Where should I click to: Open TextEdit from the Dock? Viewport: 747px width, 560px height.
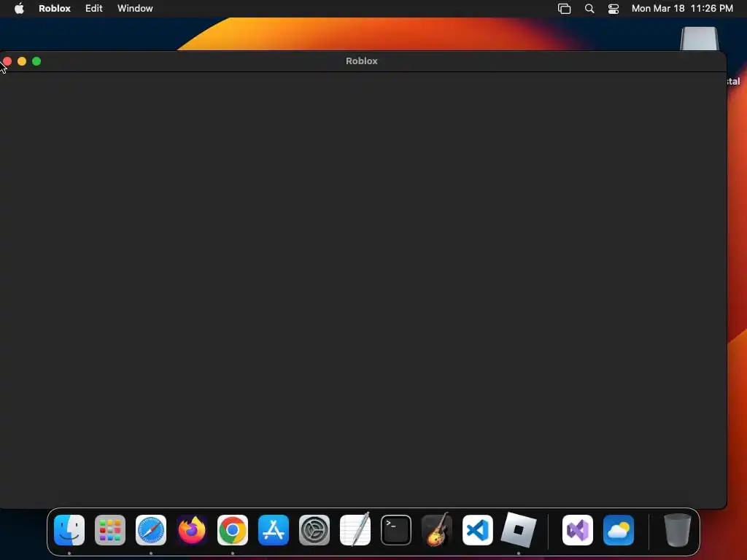[x=355, y=529]
